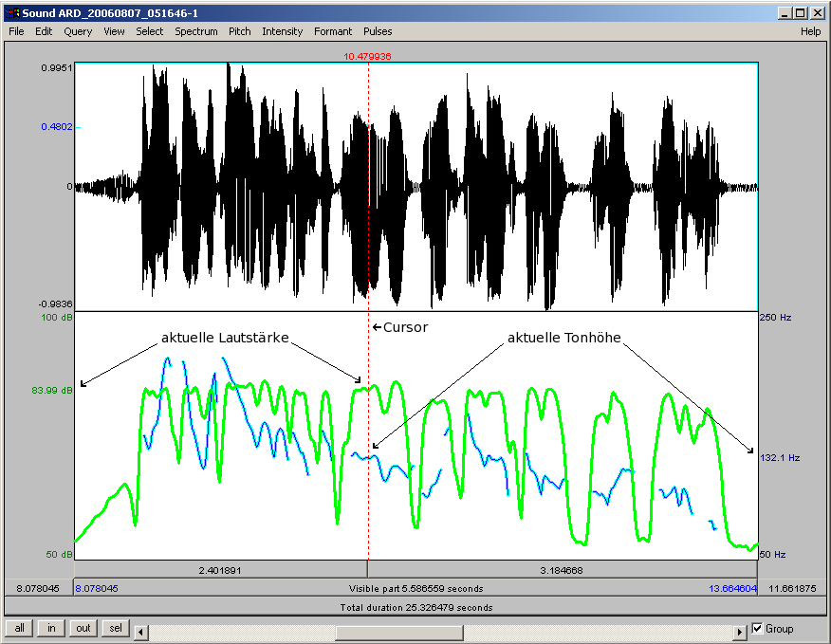Click the 'all' zoom button
This screenshot has height=644, width=831.
tap(20, 628)
